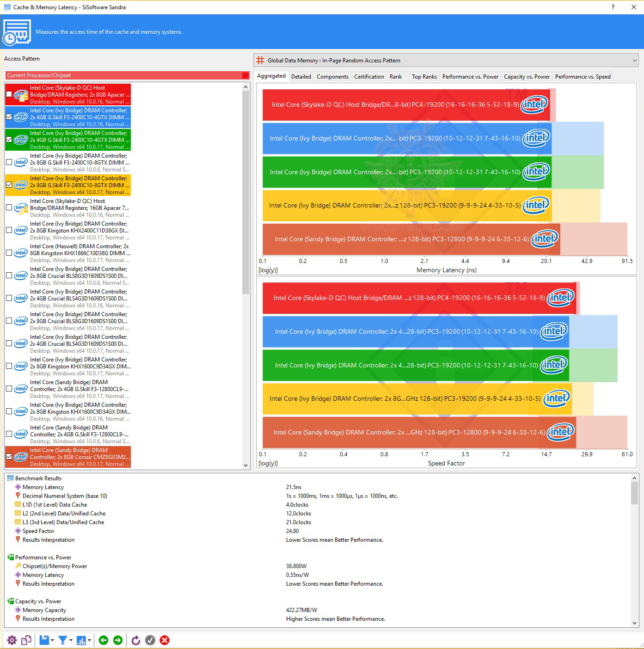This screenshot has width=644, height=649.
Task: Check the Skylake-D 16GB Apacer entry
Action: pyautogui.click(x=9, y=208)
